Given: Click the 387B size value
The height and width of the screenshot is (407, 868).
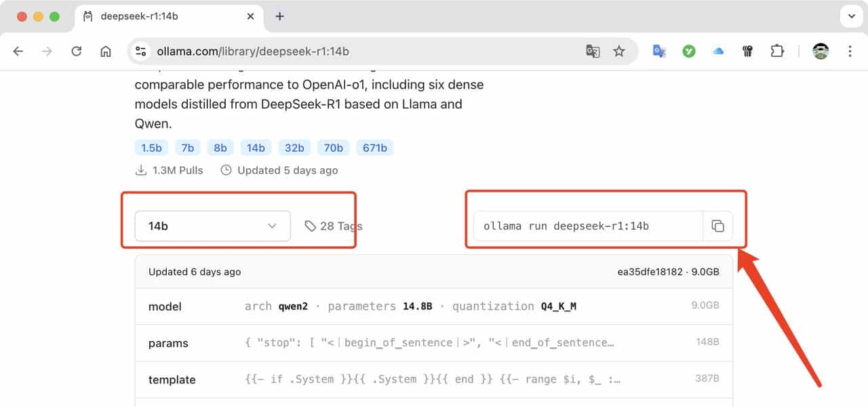Looking at the screenshot, I should (x=707, y=379).
